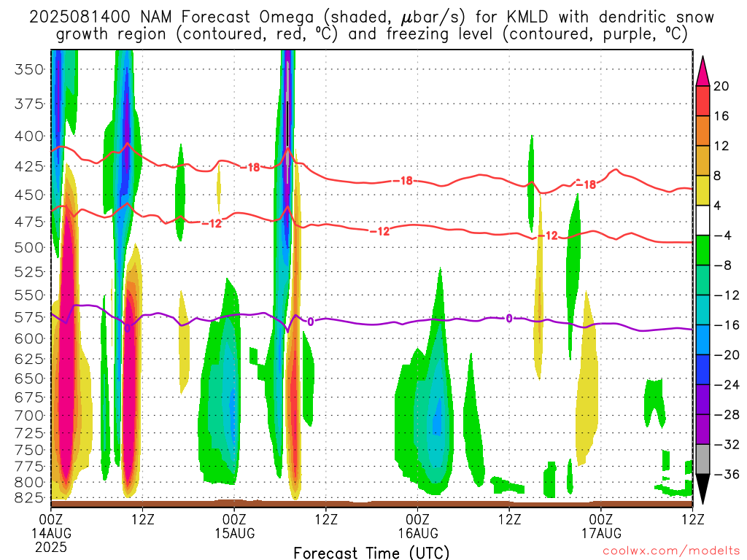The height and width of the screenshot is (560, 747).
Task: Click the colorbar value -36 label
Action: [727, 474]
